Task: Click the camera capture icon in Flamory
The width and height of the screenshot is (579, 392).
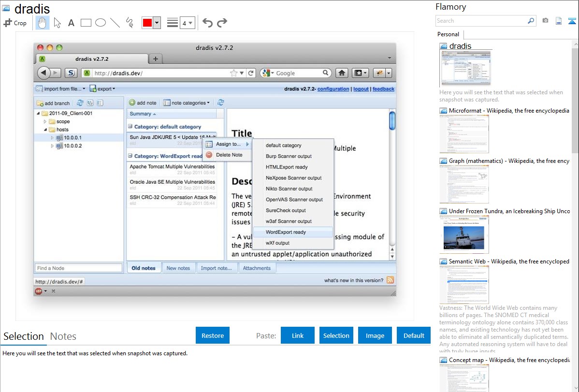Action: click(x=545, y=21)
